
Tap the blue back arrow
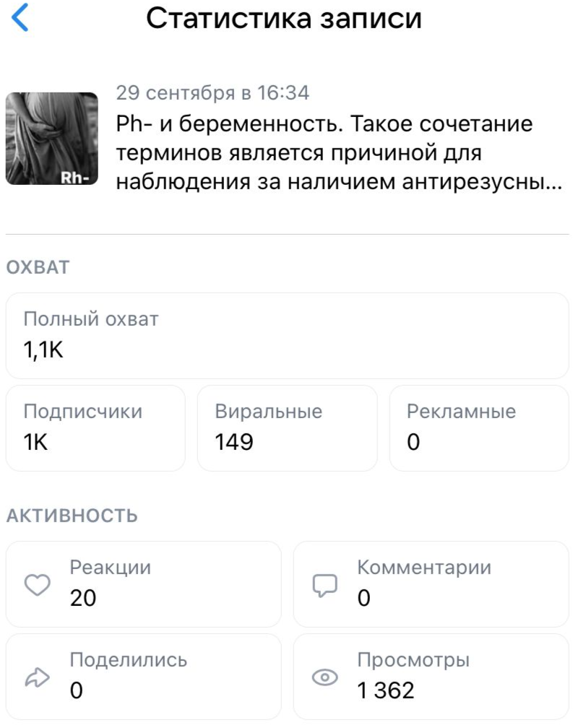[x=22, y=18]
